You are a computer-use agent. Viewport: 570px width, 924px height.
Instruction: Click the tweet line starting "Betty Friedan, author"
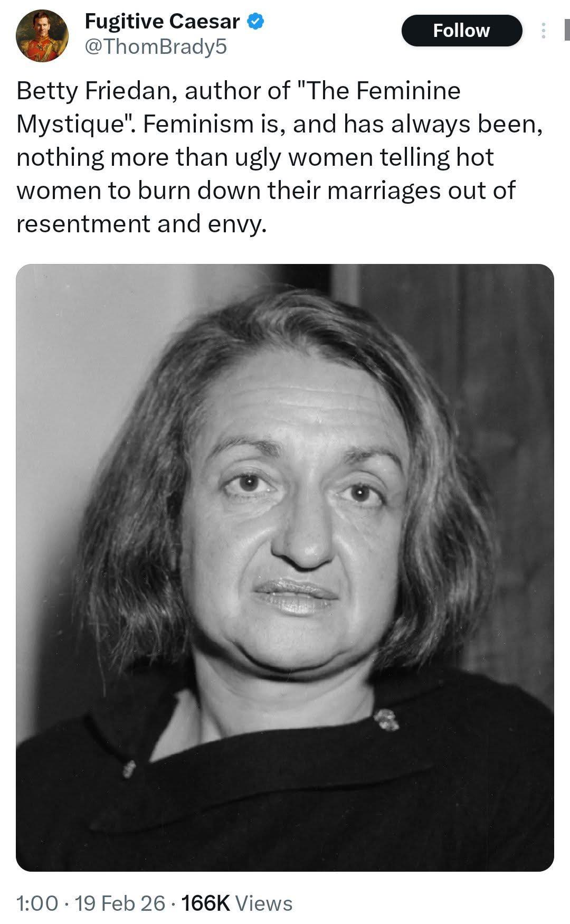coord(239,91)
